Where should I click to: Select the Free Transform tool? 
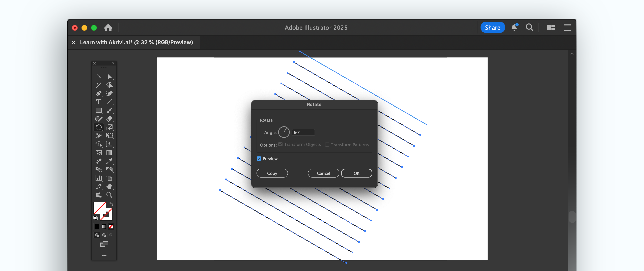click(x=109, y=136)
